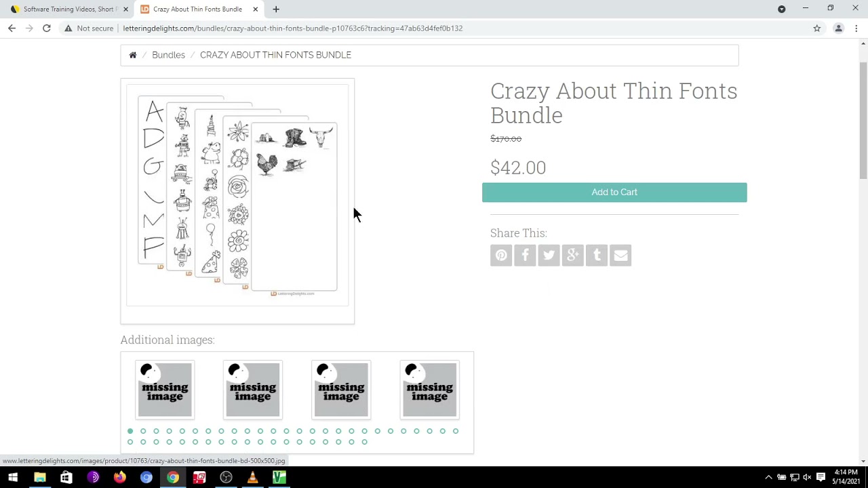Share this bundle on Google Plus
The width and height of the screenshot is (868, 488).
572,256
